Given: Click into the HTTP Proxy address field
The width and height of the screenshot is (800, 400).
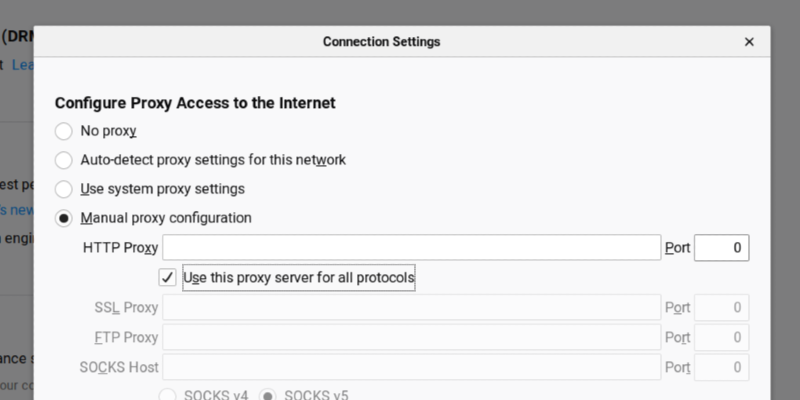Looking at the screenshot, I should [x=411, y=248].
